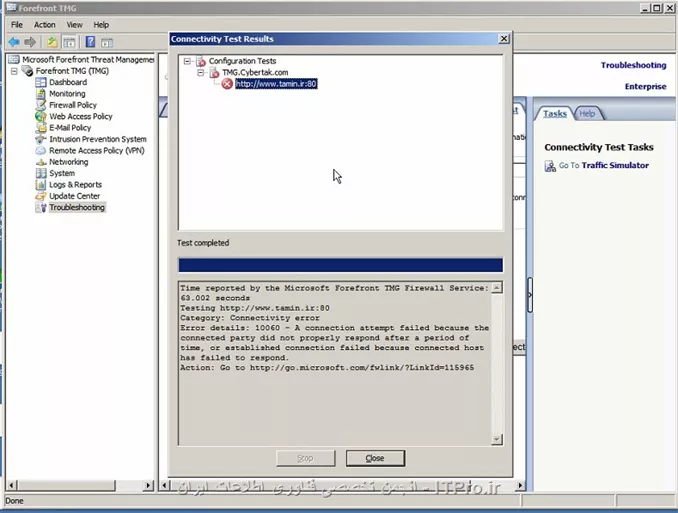Open Logs & Reports in the tree

click(x=75, y=185)
